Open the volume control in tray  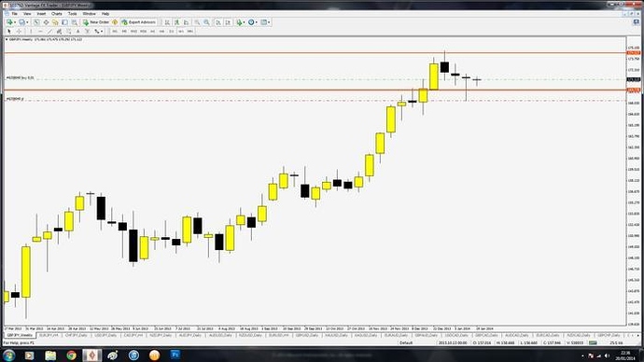[607, 355]
